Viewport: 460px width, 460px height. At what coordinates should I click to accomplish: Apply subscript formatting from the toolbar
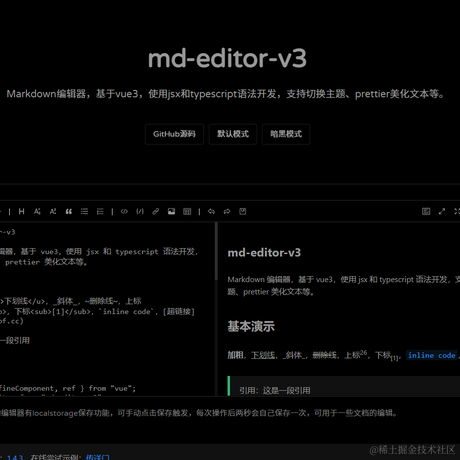pyautogui.click(x=37, y=211)
